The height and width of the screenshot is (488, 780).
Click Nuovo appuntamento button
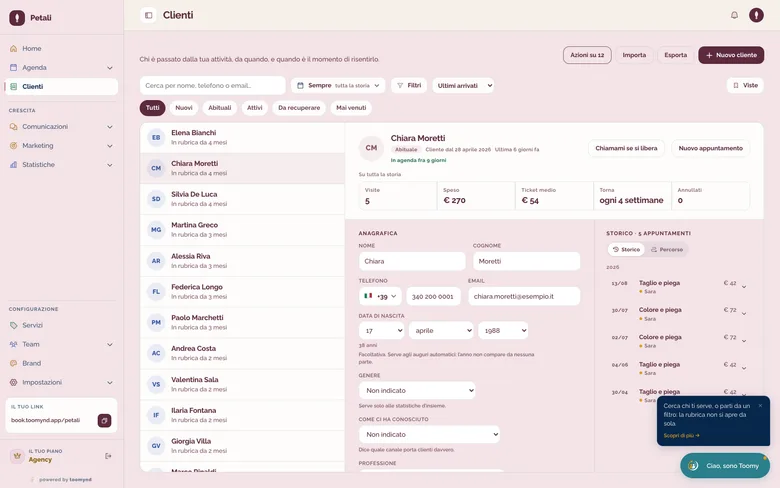710,148
